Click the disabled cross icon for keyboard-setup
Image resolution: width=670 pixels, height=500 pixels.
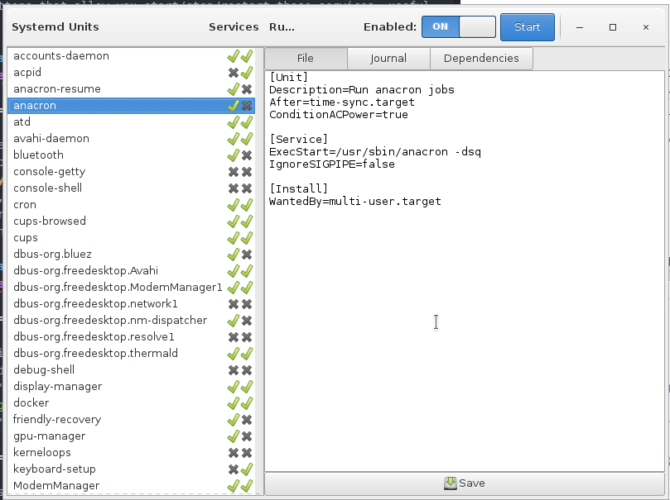click(233, 469)
